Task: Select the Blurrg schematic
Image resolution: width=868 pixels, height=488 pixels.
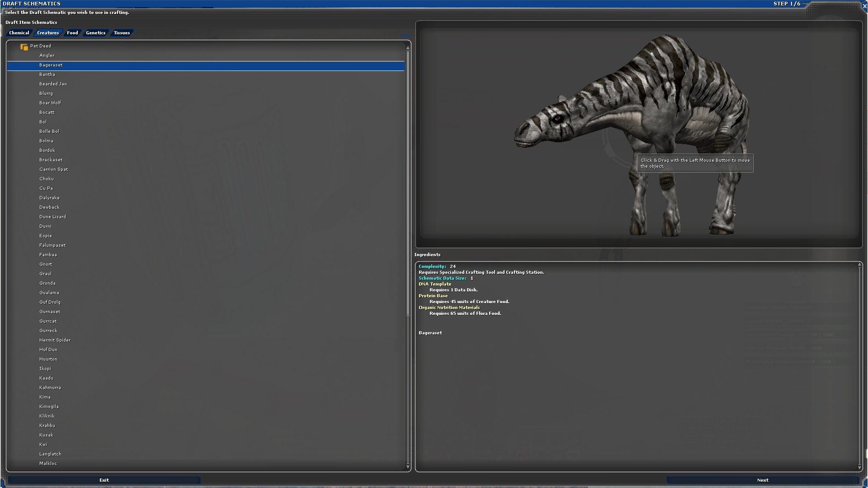Action: tap(46, 94)
